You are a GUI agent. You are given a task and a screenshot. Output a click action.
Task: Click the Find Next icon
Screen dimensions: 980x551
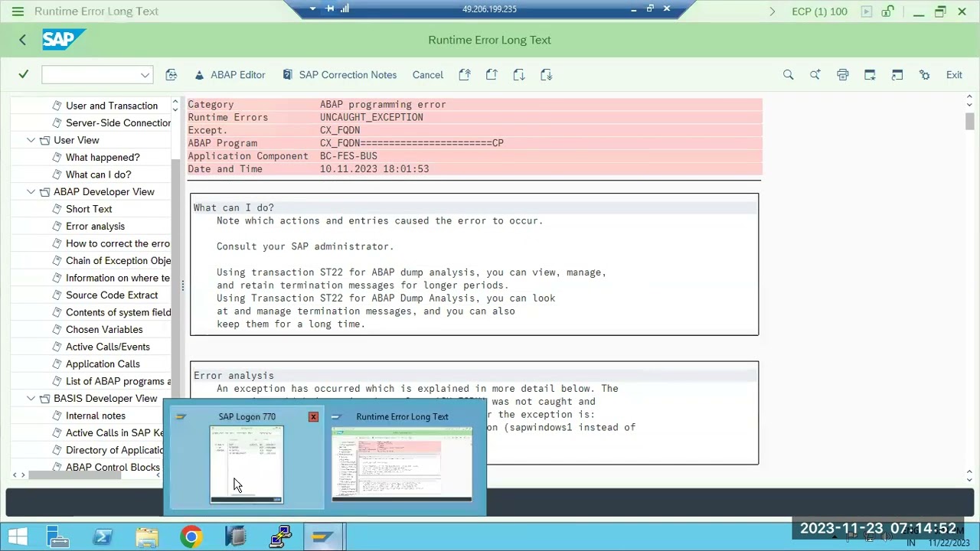(x=815, y=75)
